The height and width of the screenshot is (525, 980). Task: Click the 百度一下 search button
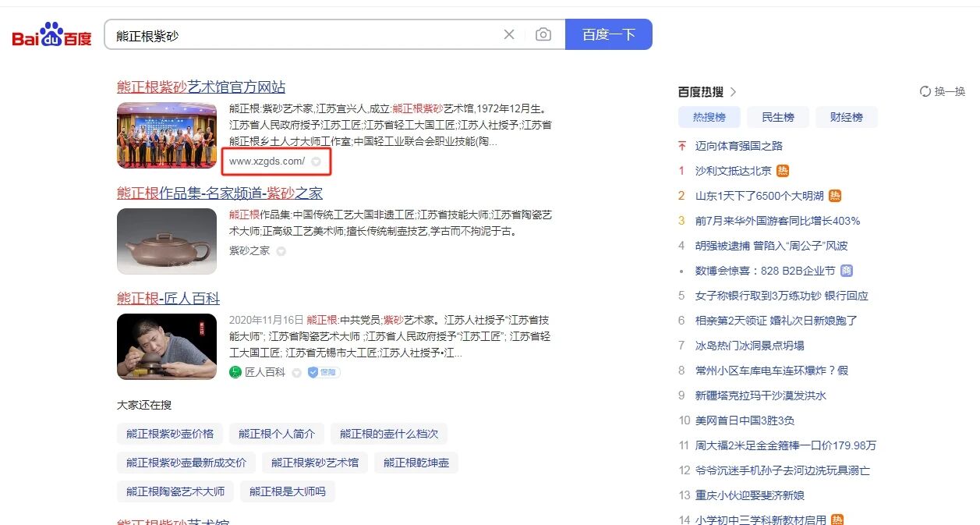[609, 34]
